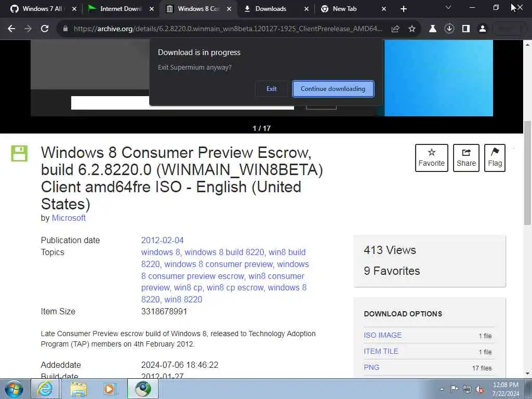Close the New Tab tab
Screen dimensions: 532x399
[x=384, y=9]
